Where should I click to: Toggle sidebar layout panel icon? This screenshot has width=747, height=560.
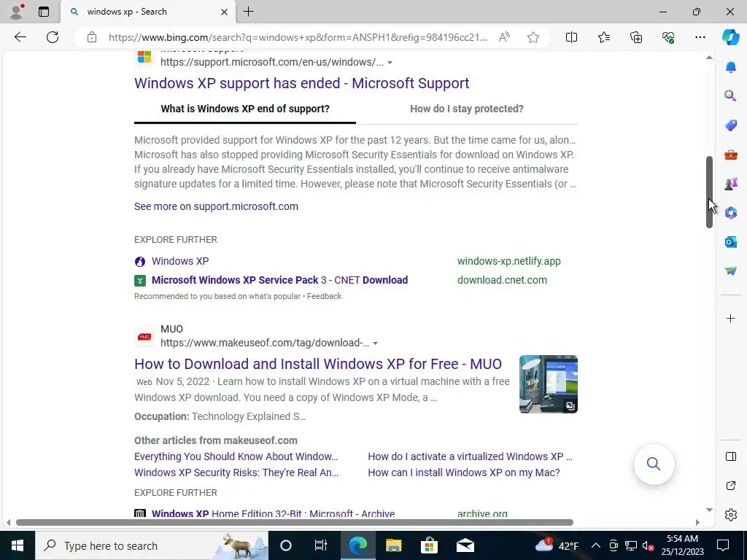point(730,456)
